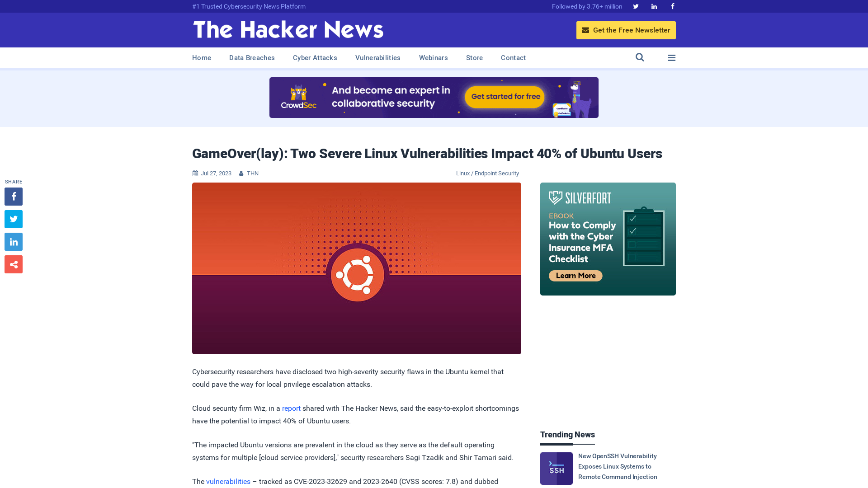Click the Twitter share icon
This screenshot has height=488, width=868.
point(13,219)
